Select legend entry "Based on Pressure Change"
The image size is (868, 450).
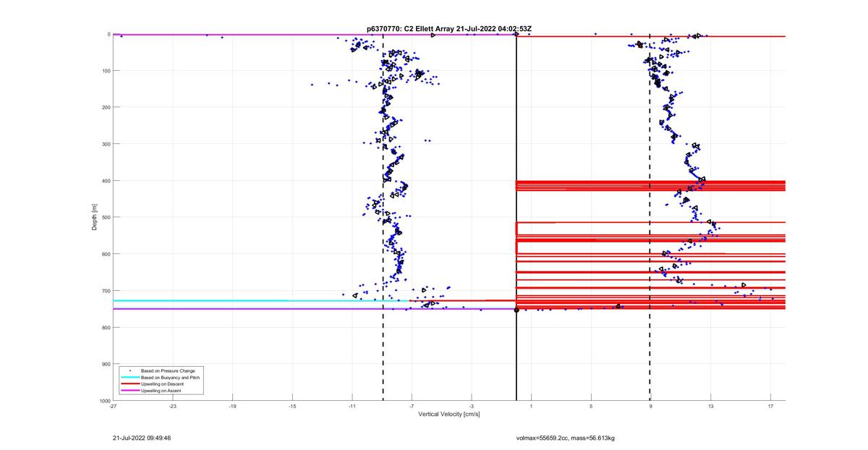168,370
